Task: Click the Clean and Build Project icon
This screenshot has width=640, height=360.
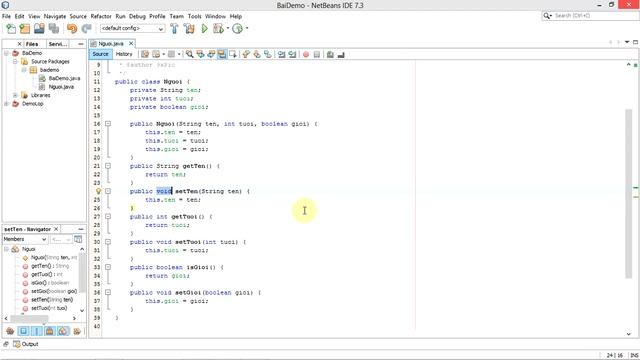Action: tap(189, 29)
